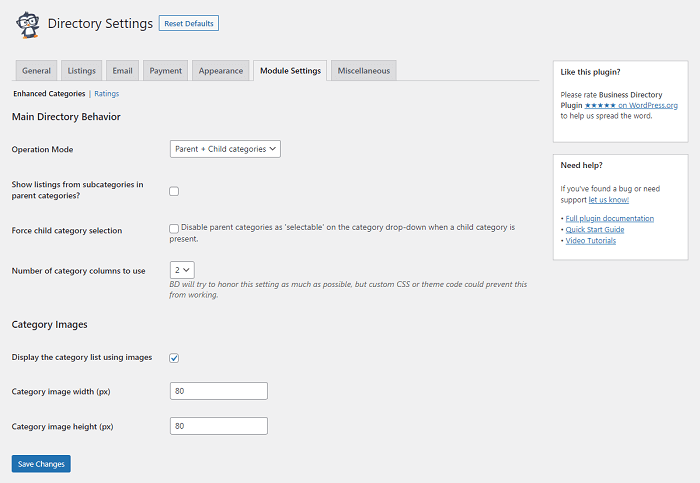
Task: Select the Enhanced Categories sub-section
Action: pos(49,94)
